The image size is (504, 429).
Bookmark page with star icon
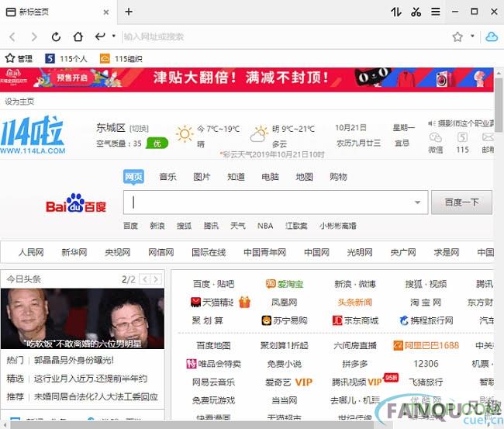point(457,36)
